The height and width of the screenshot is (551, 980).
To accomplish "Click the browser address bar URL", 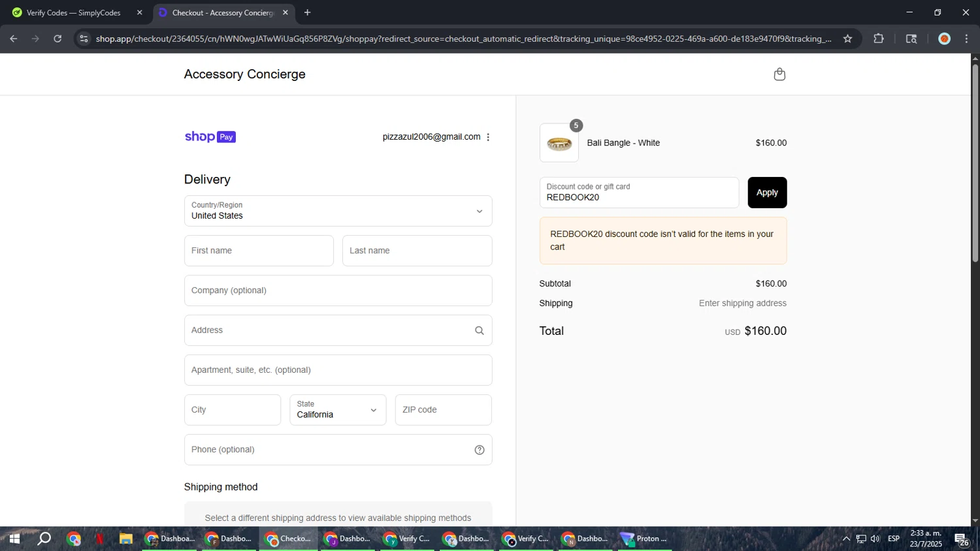I will point(463,39).
